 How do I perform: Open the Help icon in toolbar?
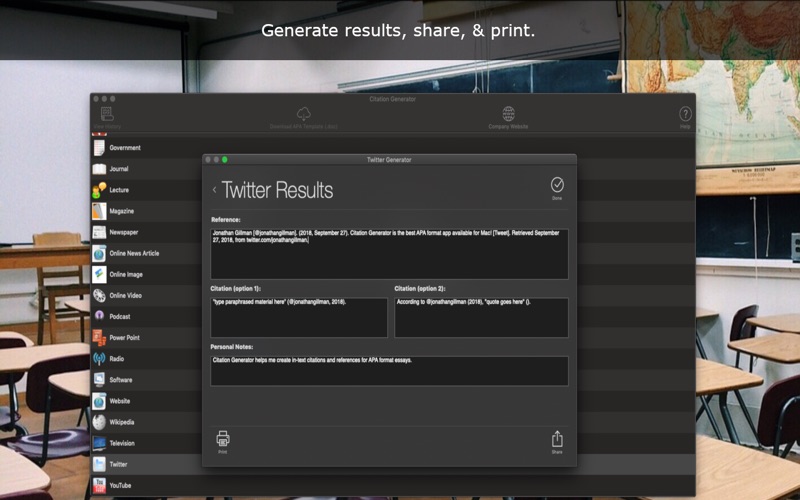click(685, 114)
